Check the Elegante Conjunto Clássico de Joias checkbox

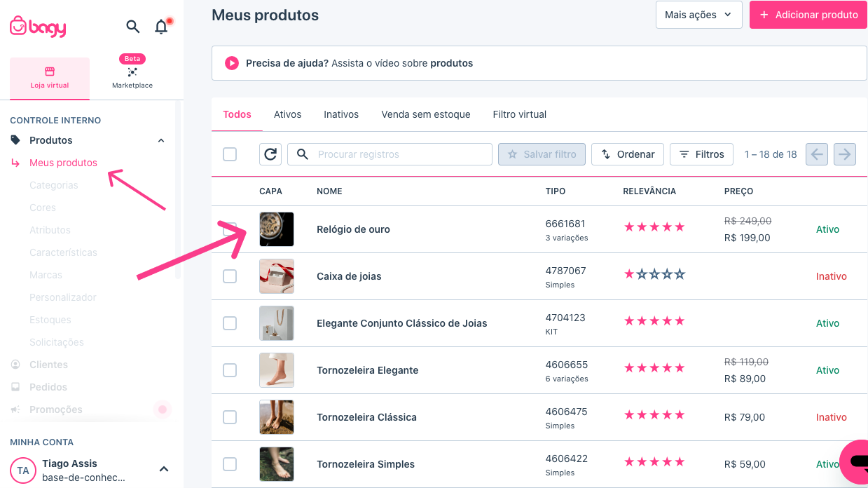[x=230, y=323]
